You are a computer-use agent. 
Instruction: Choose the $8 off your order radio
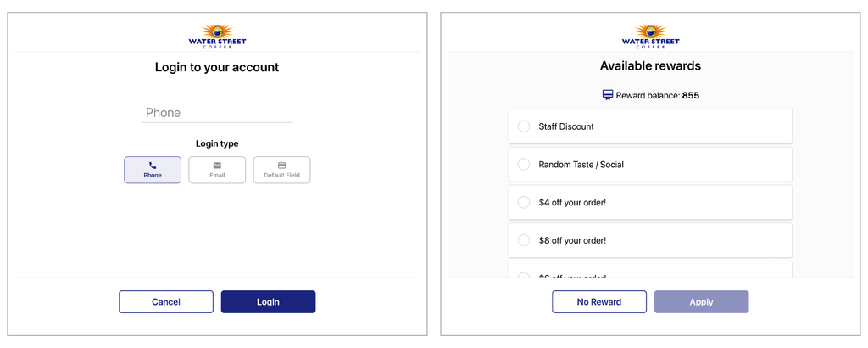524,240
